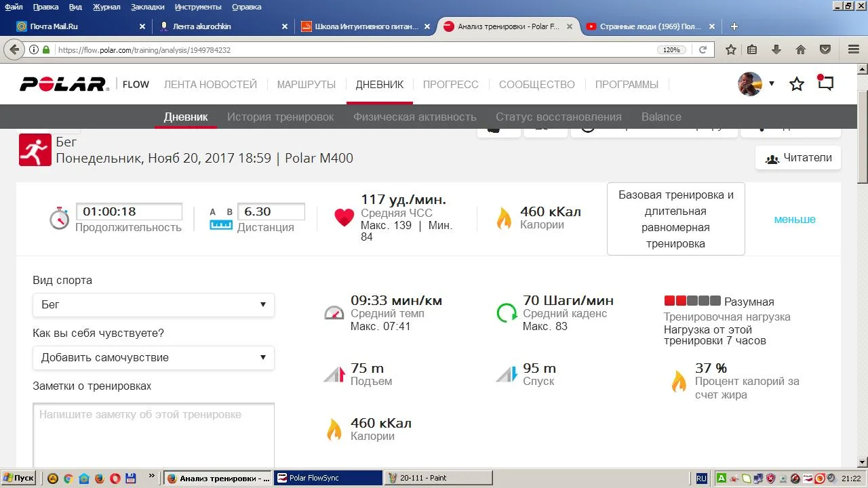Click the red running sport icon
This screenshot has height=488, width=868.
click(35, 150)
